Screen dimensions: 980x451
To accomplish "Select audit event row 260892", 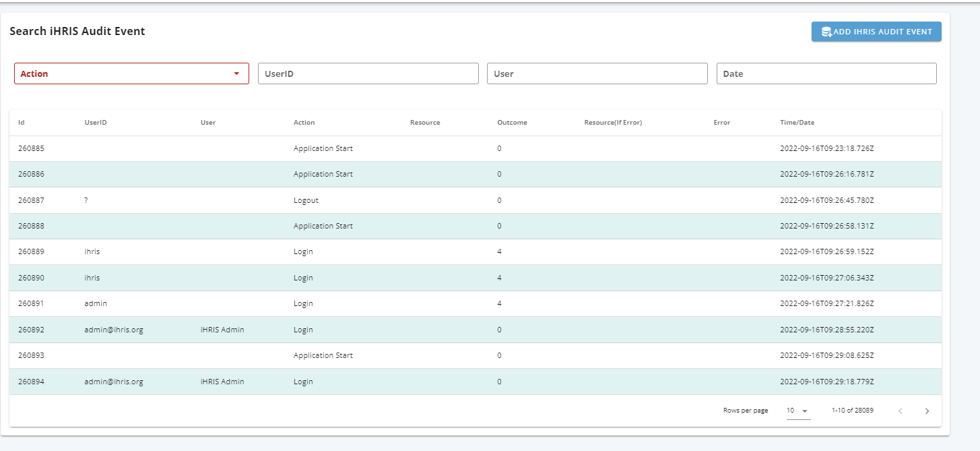I will click(x=476, y=330).
